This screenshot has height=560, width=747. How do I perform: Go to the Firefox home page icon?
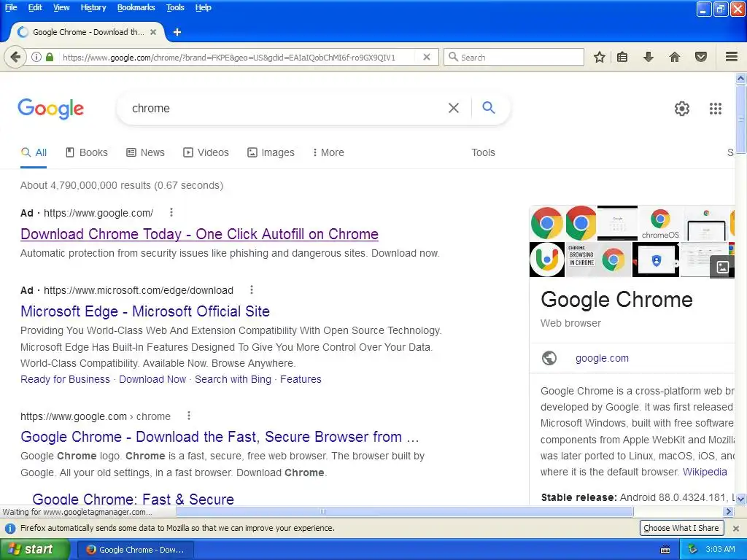point(675,57)
